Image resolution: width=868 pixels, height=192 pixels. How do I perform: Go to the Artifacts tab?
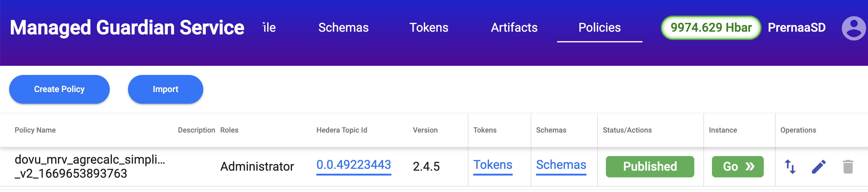coord(514,28)
